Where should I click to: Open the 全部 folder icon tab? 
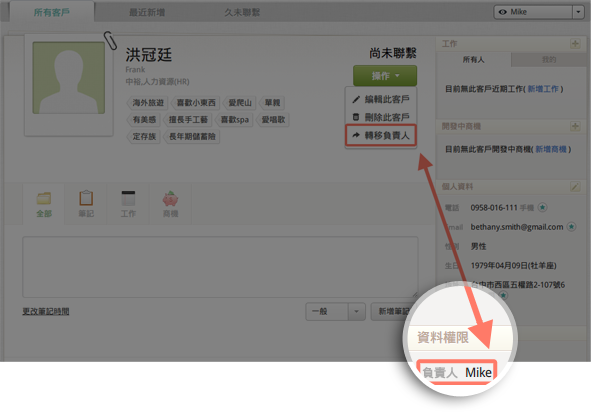pos(44,204)
